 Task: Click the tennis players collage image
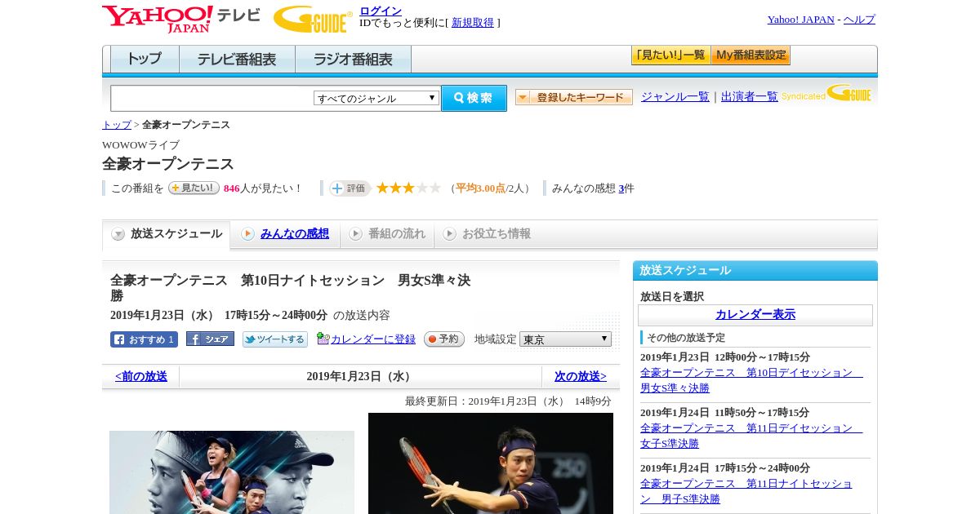[232, 472]
